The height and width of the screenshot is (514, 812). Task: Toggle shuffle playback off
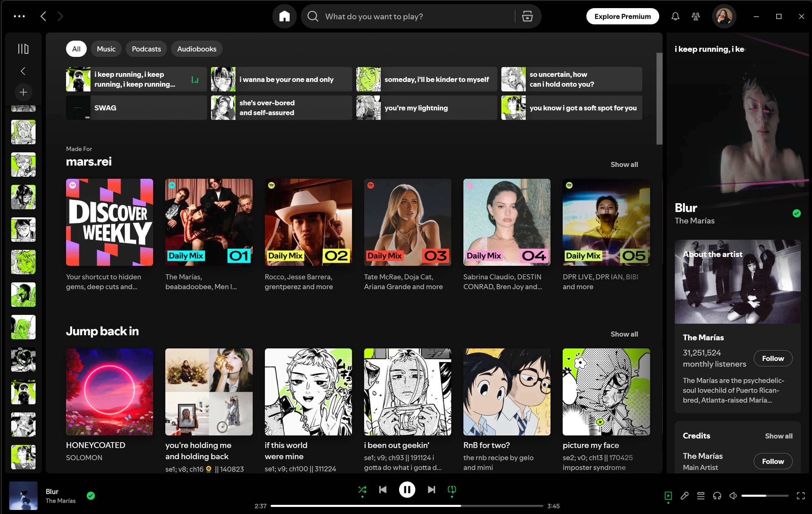(x=362, y=490)
